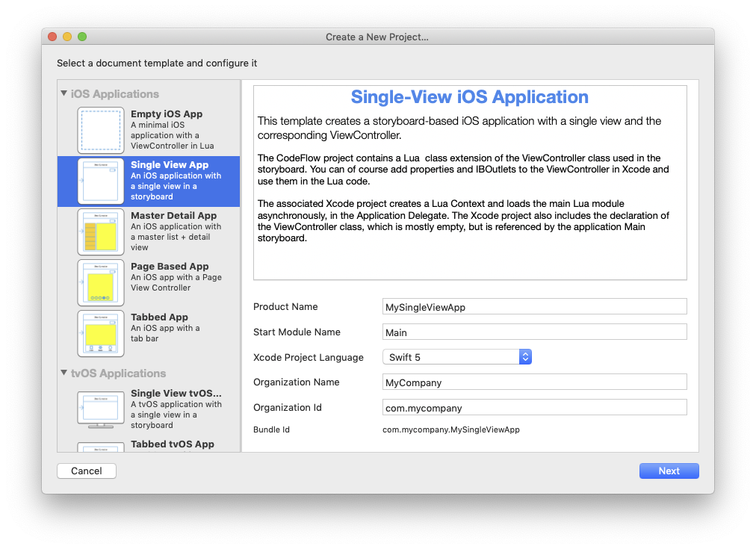Select the Tabbed App template icon
756x549 pixels.
(101, 334)
